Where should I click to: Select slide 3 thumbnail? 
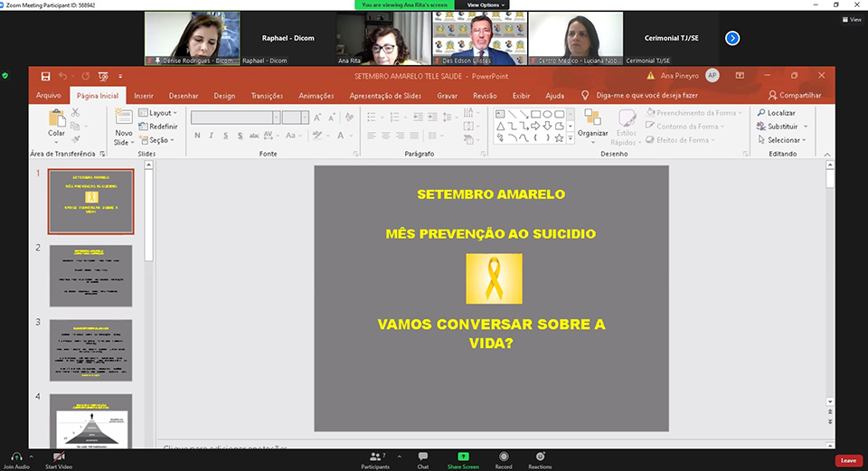pyautogui.click(x=90, y=350)
